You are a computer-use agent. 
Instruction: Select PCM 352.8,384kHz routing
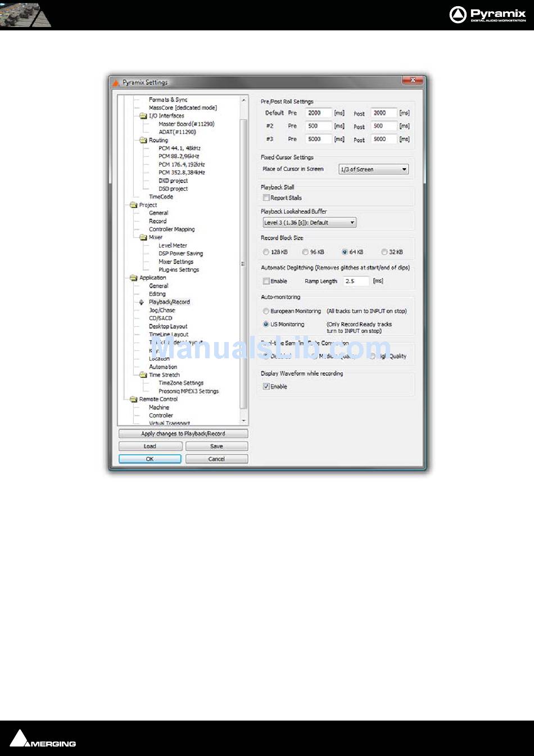182,173
